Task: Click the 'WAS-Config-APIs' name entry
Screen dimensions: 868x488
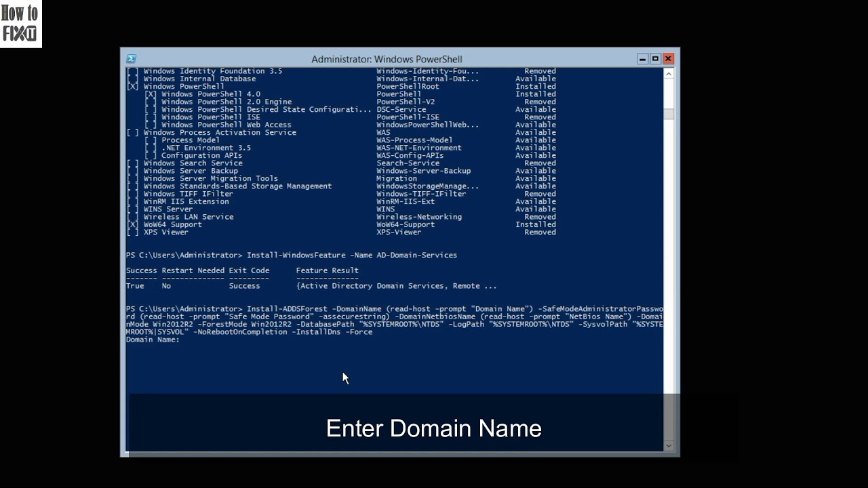Action: (410, 155)
